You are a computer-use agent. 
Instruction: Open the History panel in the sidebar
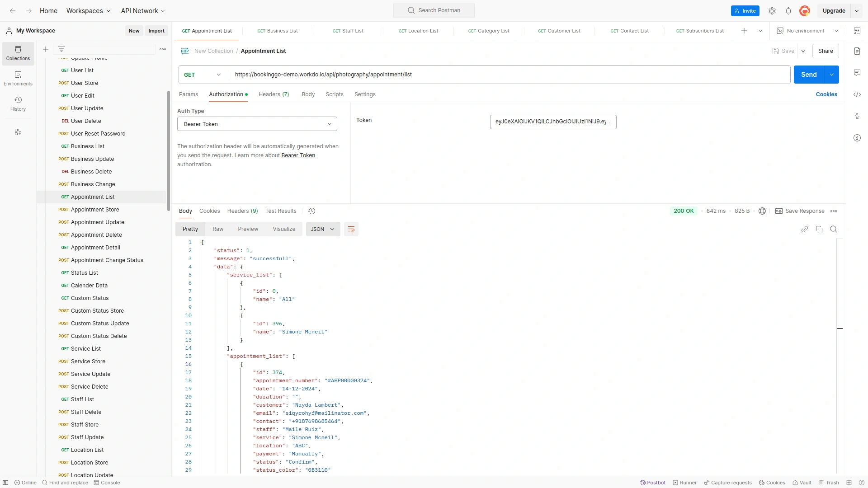[18, 103]
